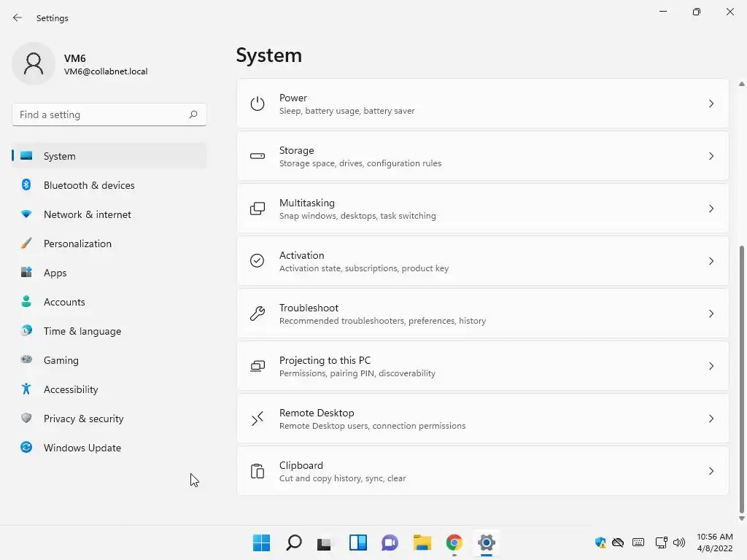
Task: Click the Personalization paintbrush icon
Action: click(x=26, y=244)
